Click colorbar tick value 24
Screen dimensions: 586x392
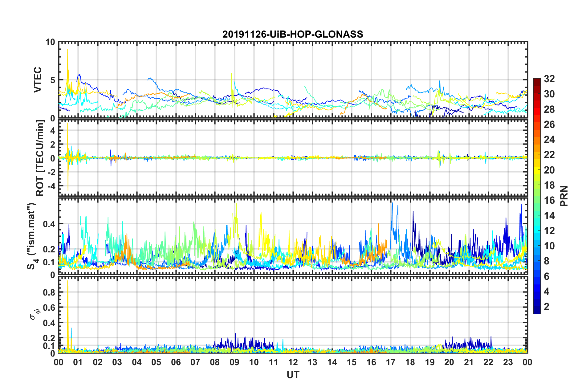549,140
